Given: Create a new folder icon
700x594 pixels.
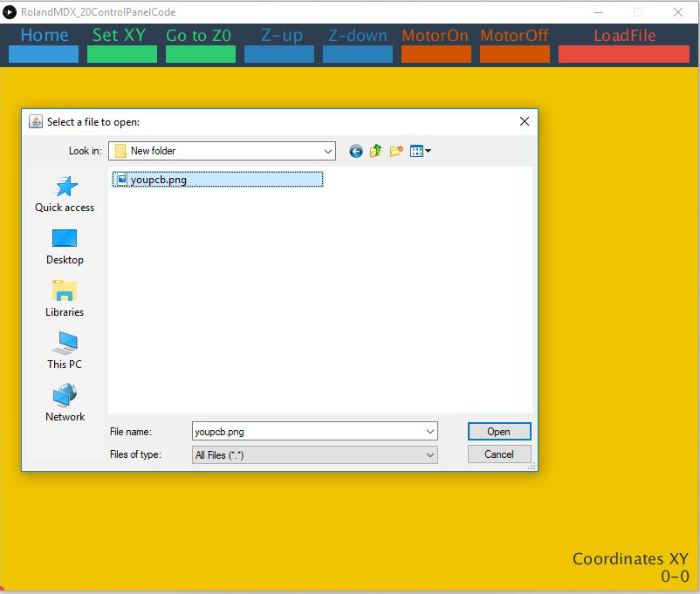Looking at the screenshot, I should (x=396, y=151).
